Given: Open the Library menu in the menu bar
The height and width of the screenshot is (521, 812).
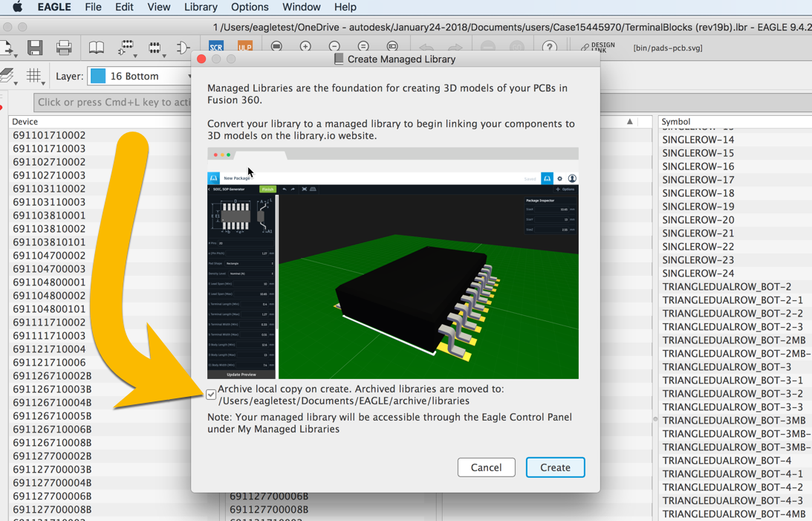Looking at the screenshot, I should pos(200,7).
